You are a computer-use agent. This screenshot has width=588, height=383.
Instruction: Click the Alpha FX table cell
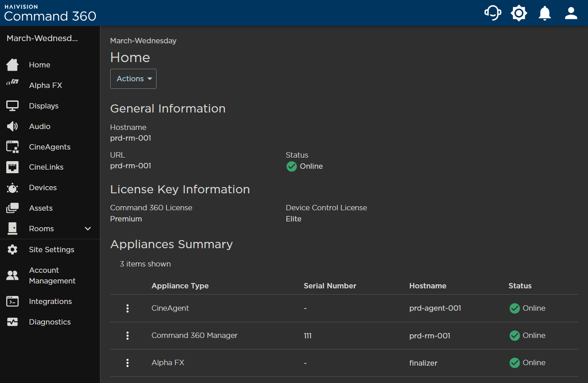pos(168,362)
